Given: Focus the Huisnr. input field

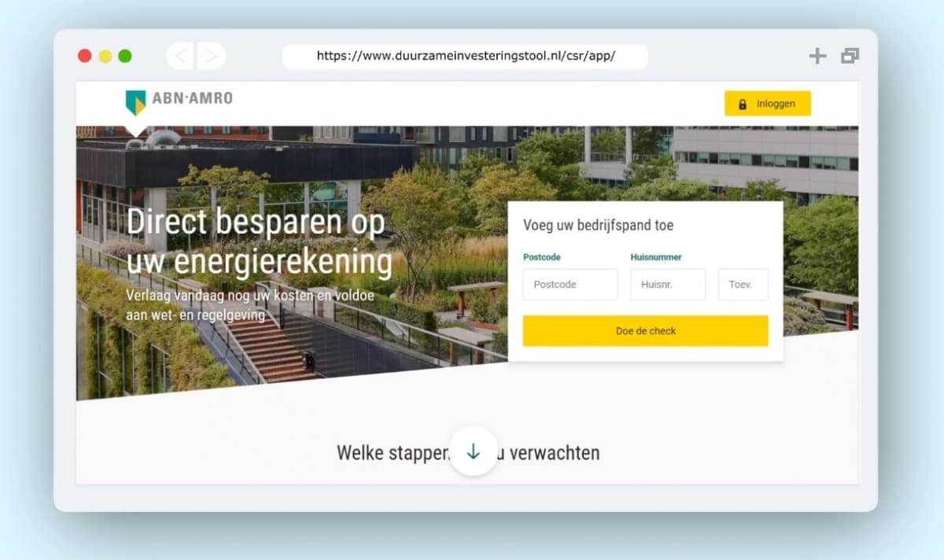Looking at the screenshot, I should click(x=668, y=285).
